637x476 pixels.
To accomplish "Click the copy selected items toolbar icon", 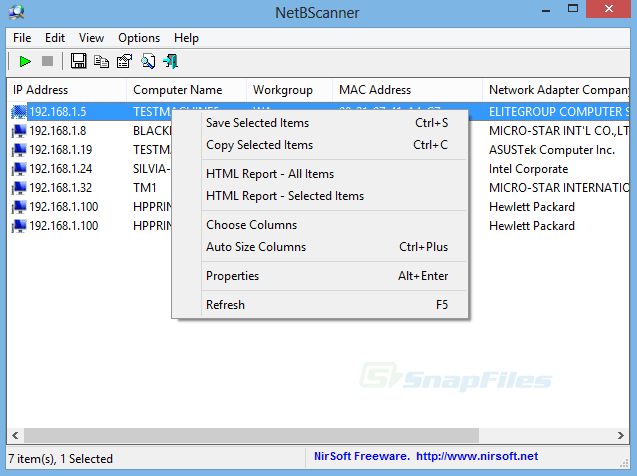I will (101, 62).
